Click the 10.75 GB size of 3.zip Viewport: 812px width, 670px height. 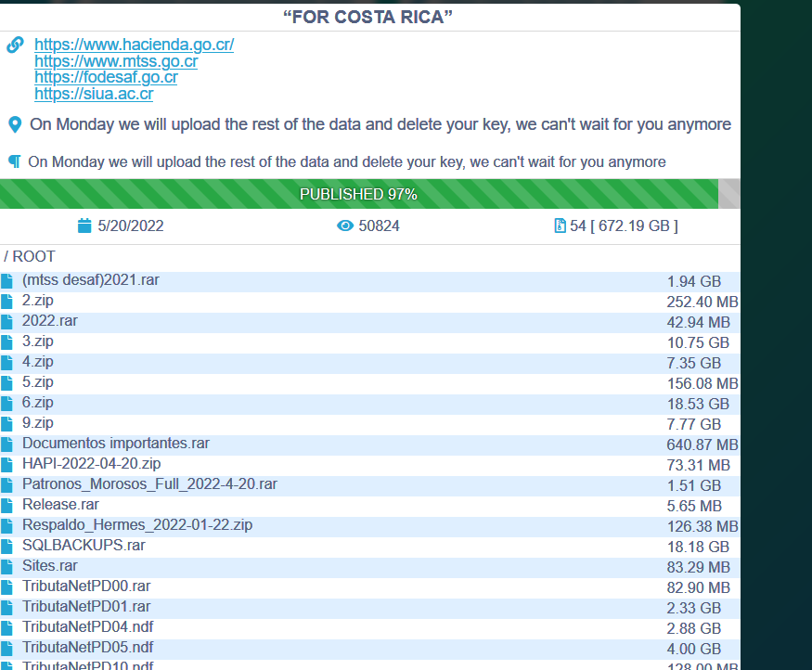[x=698, y=342]
